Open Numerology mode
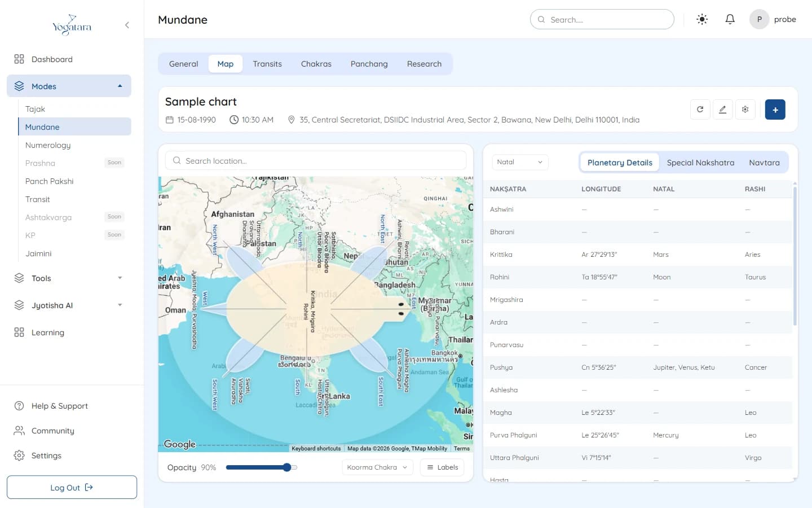This screenshot has height=508, width=812. 48,145
